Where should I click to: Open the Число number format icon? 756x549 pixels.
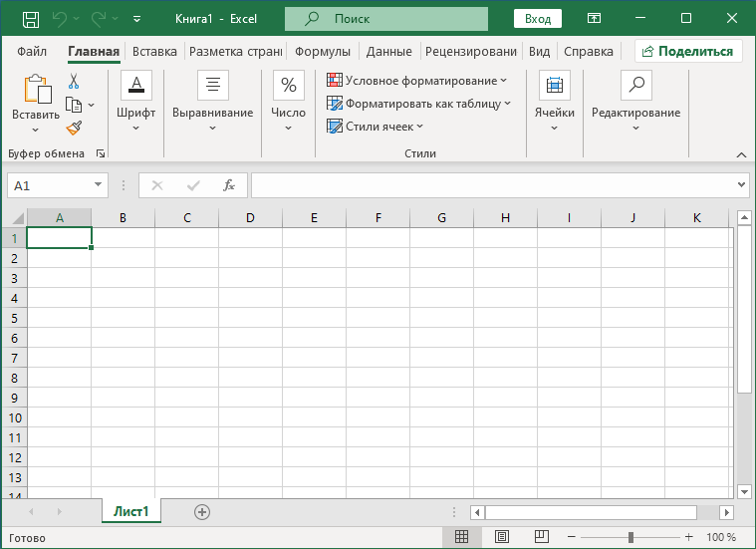point(289,86)
